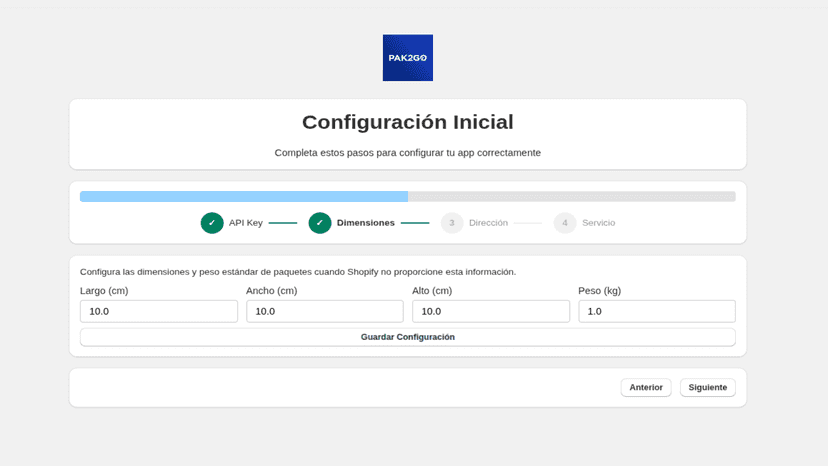Click the Alto (cm) label
The height and width of the screenshot is (466, 828).
point(432,291)
